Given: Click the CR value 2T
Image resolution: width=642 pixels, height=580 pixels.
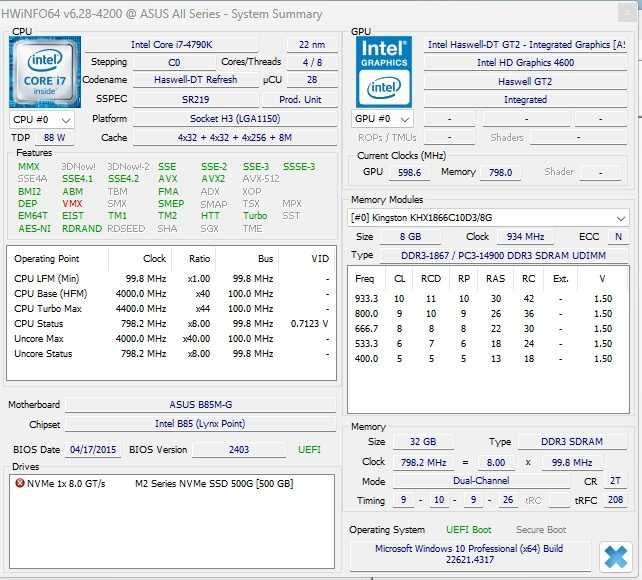Looking at the screenshot, I should point(615,481).
